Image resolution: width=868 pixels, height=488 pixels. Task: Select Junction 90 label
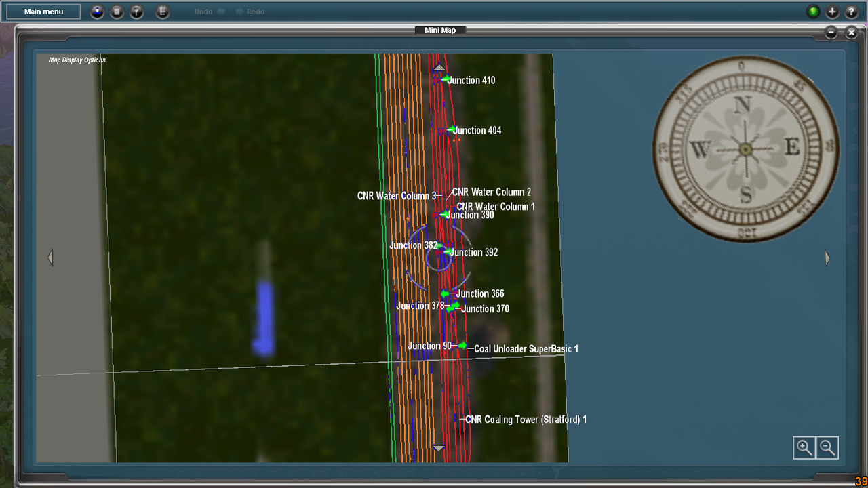click(429, 346)
